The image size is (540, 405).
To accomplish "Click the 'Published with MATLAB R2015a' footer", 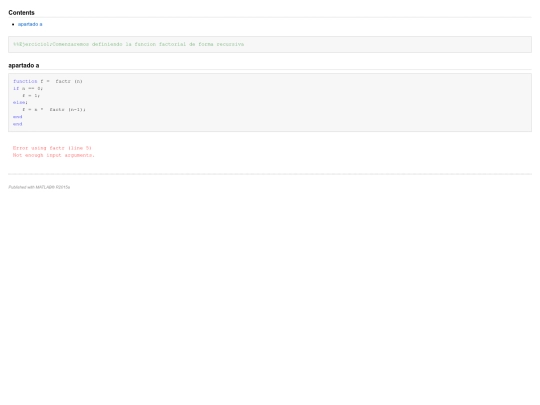I will (39, 187).
